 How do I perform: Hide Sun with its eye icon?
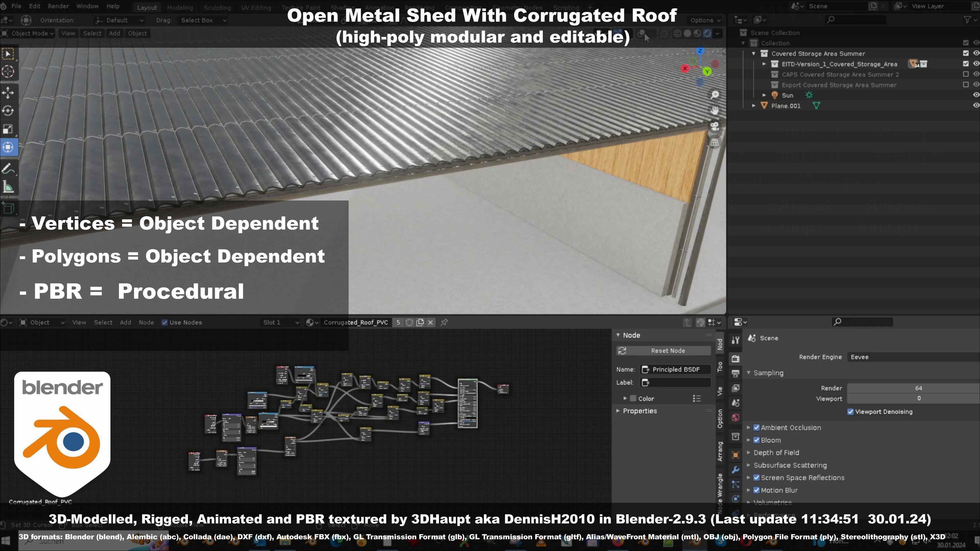coord(976,95)
